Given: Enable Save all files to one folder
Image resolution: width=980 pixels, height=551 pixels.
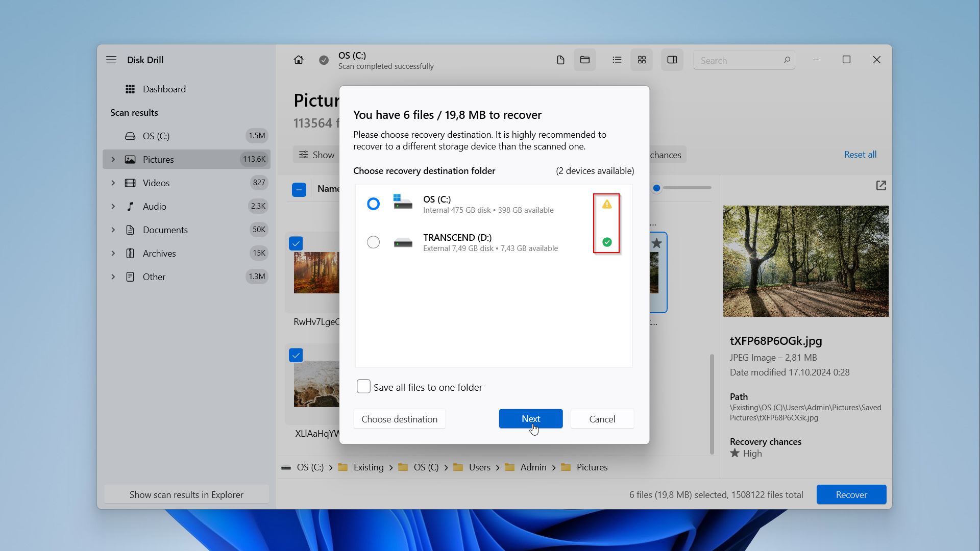Looking at the screenshot, I should [363, 387].
